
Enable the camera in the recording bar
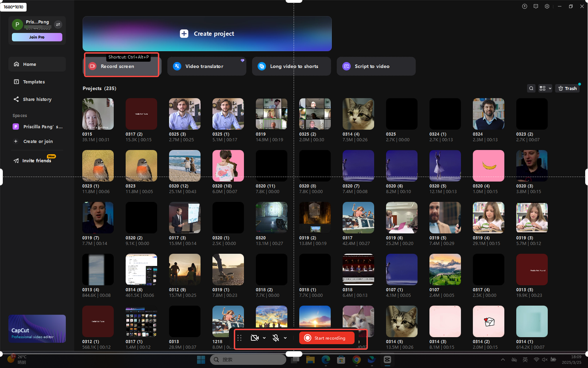click(x=254, y=338)
